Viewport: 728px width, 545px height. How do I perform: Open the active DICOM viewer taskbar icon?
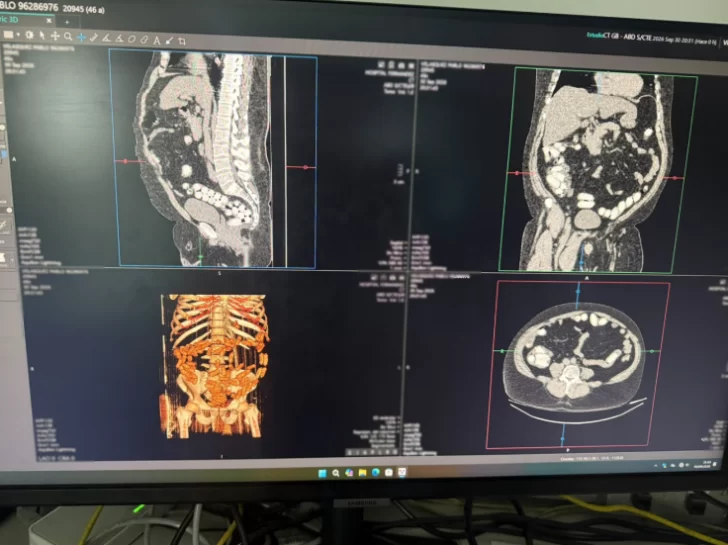(x=402, y=472)
